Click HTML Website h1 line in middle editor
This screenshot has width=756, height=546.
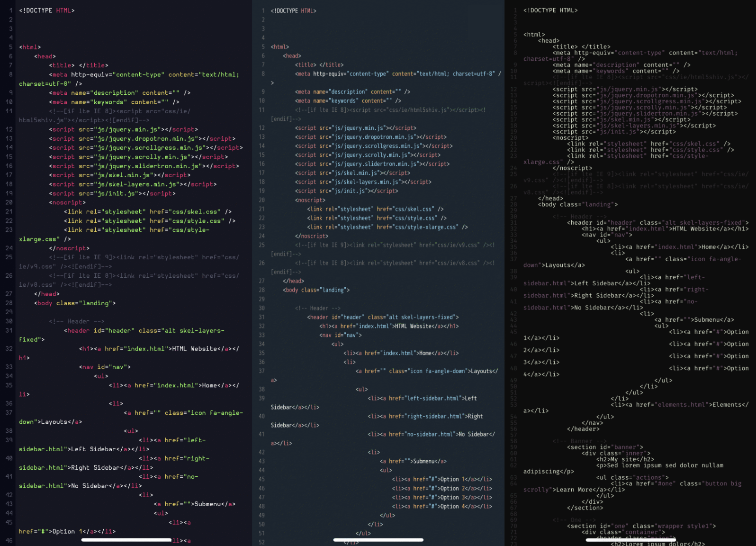[x=389, y=326]
